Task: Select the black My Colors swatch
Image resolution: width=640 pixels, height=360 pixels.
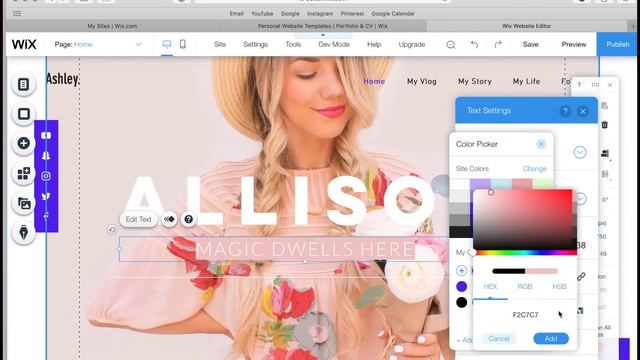Action: click(462, 302)
